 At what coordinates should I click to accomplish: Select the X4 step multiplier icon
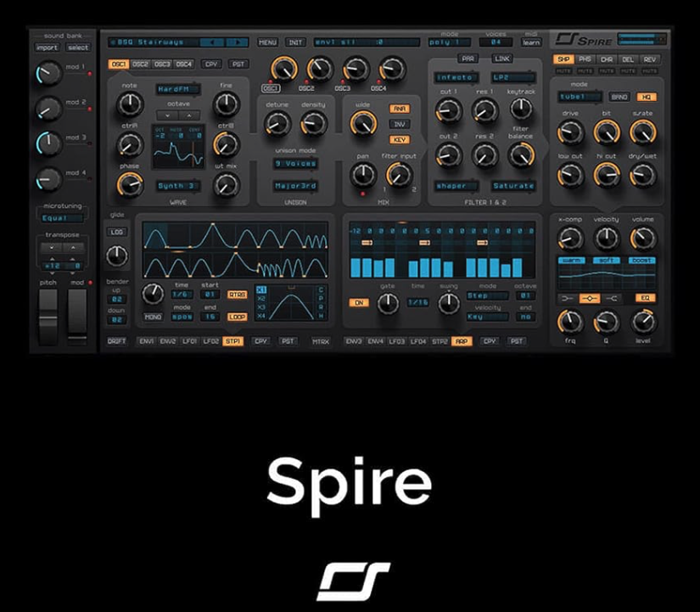(262, 316)
